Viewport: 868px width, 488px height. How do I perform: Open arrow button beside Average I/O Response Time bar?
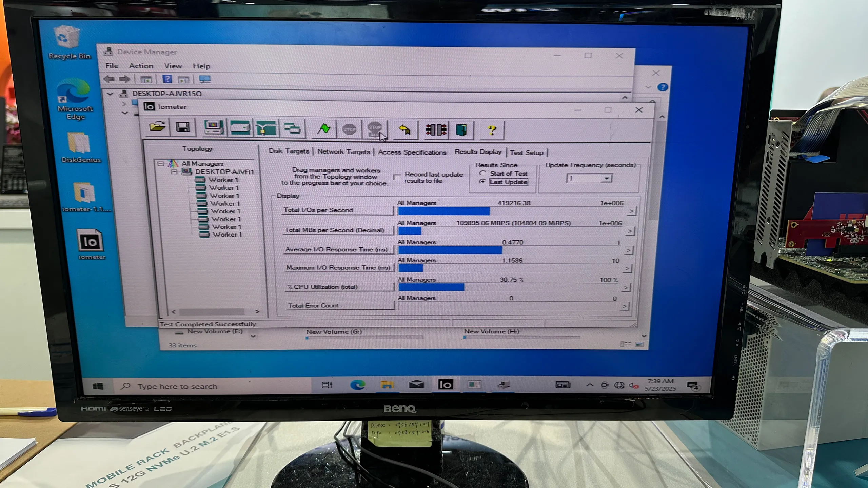(628, 250)
